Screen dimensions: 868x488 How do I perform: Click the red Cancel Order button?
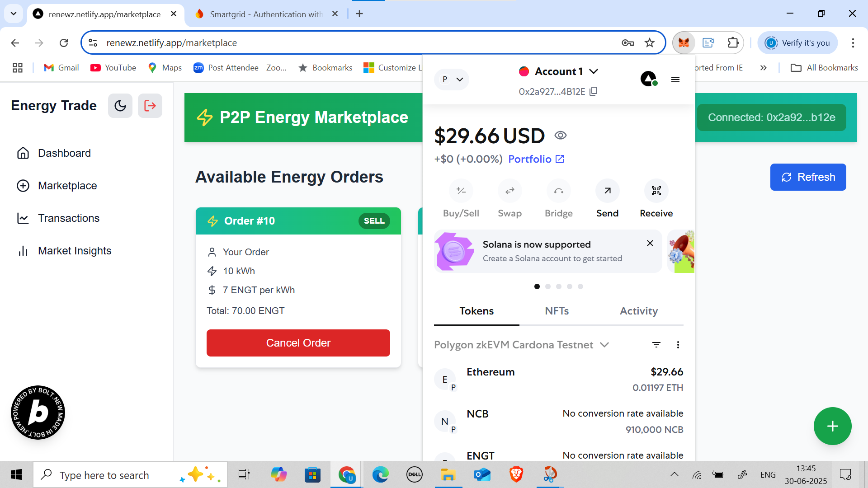coord(298,343)
